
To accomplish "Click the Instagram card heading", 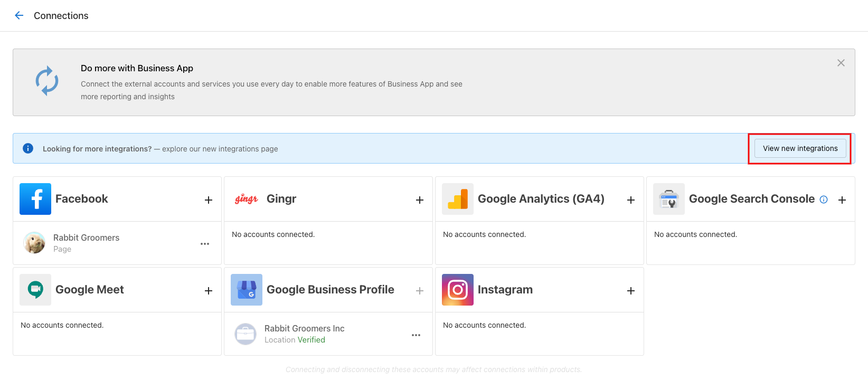I will [x=505, y=290].
